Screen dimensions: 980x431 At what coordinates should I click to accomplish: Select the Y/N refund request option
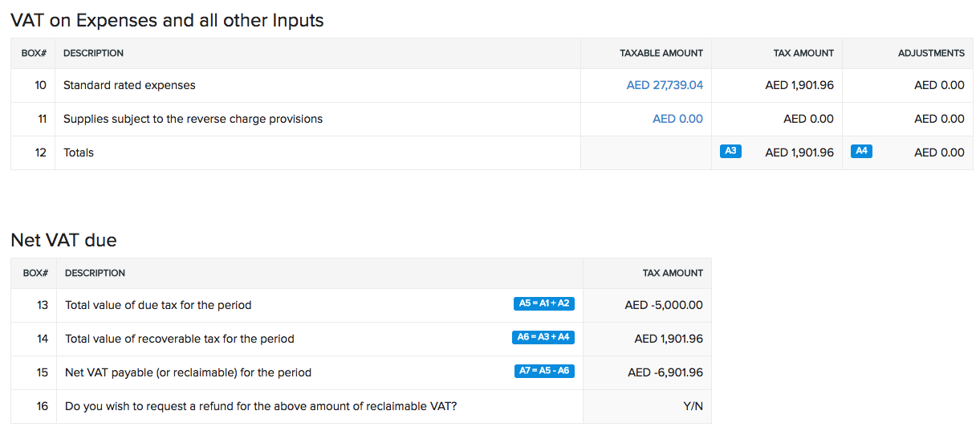point(693,406)
